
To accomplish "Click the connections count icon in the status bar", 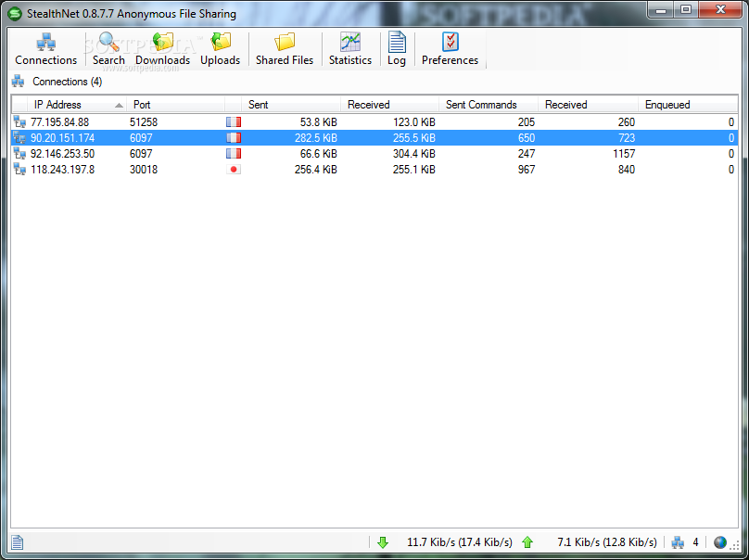I will [678, 542].
